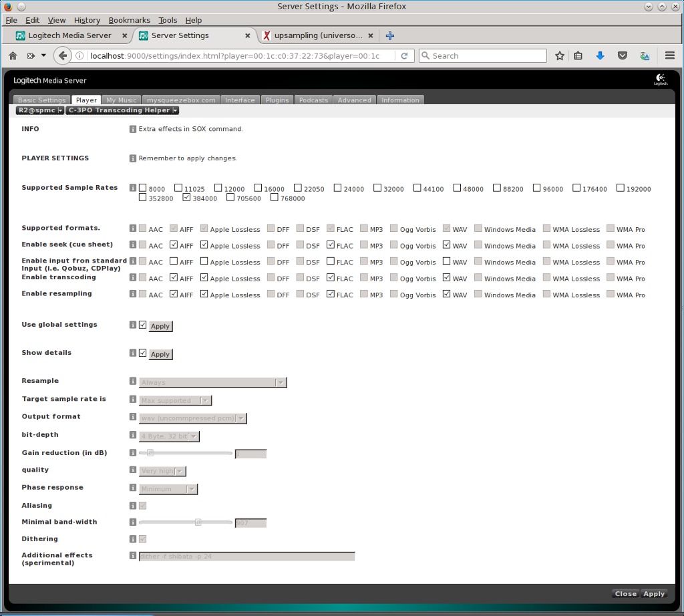Expand the Target sample rate dropdown
This screenshot has height=616, width=684.
pos(176,400)
